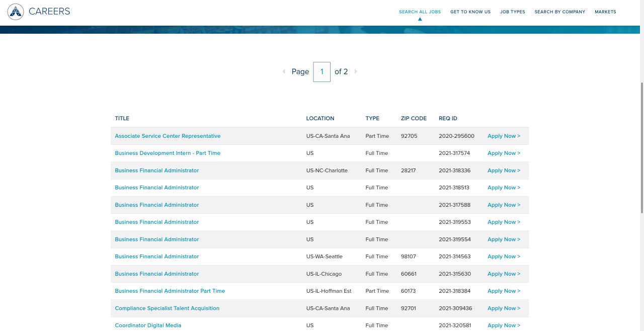Open Business Development Intern - Part Time
644x331 pixels.
click(x=168, y=153)
